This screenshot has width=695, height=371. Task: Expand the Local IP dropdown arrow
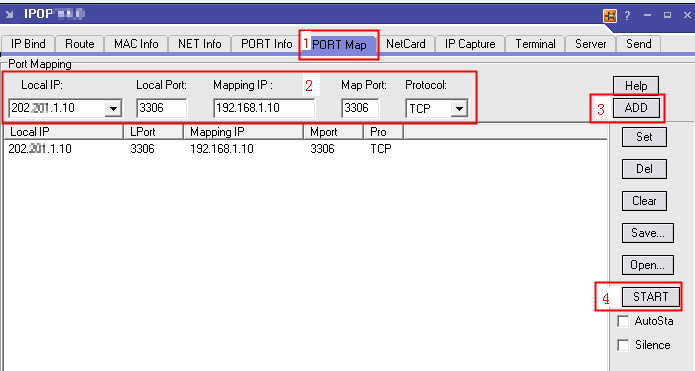tap(113, 108)
